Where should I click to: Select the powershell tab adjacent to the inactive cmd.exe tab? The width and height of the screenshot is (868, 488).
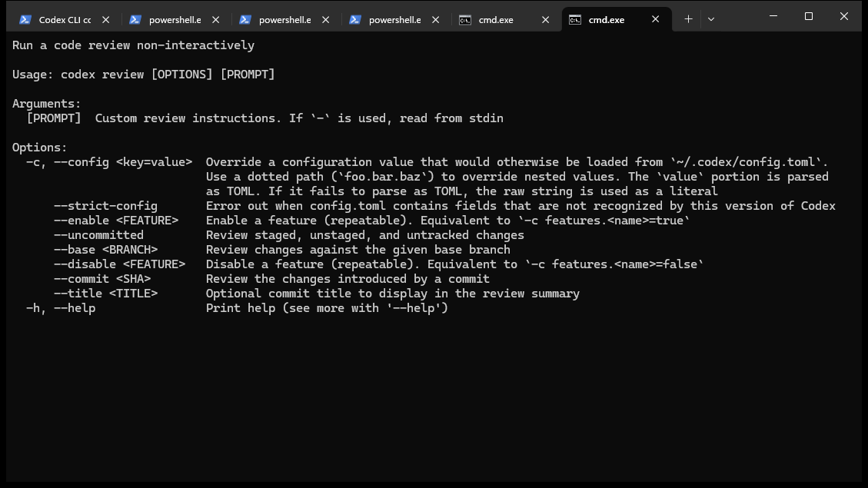pyautogui.click(x=394, y=19)
